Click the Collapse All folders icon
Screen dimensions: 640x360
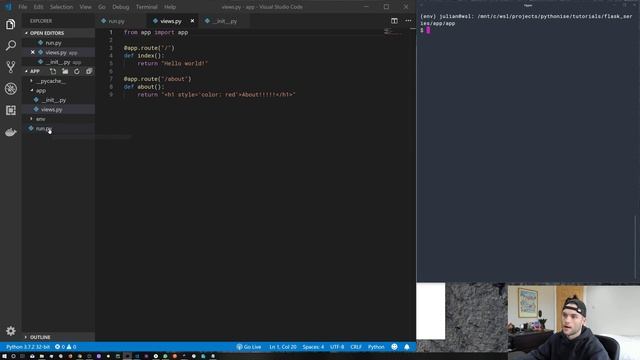pyautogui.click(x=89, y=71)
